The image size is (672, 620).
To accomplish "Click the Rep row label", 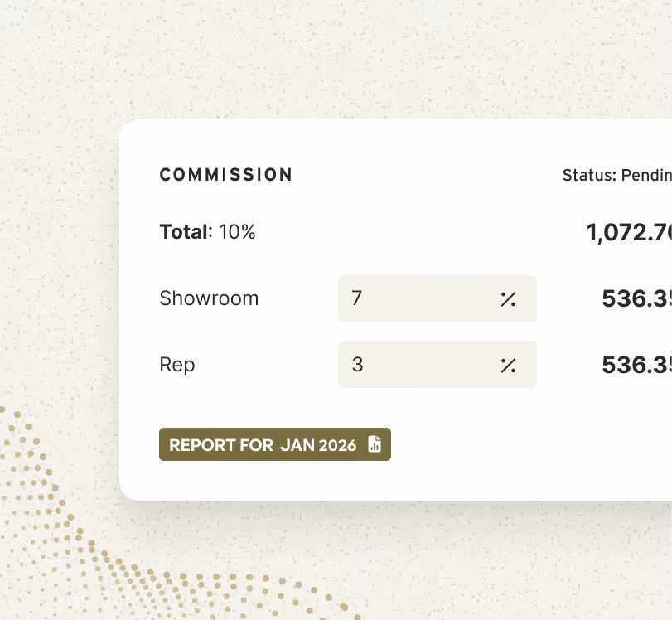I will tap(177, 365).
